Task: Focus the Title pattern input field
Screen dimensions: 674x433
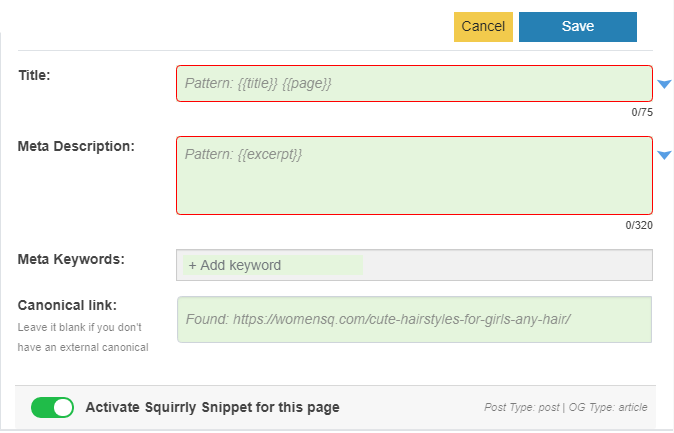Action: point(414,84)
